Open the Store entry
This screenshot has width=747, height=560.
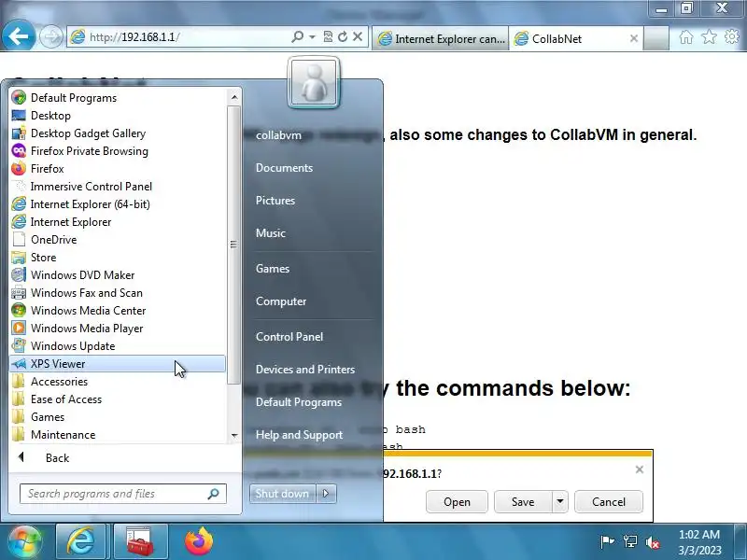click(x=117, y=258)
